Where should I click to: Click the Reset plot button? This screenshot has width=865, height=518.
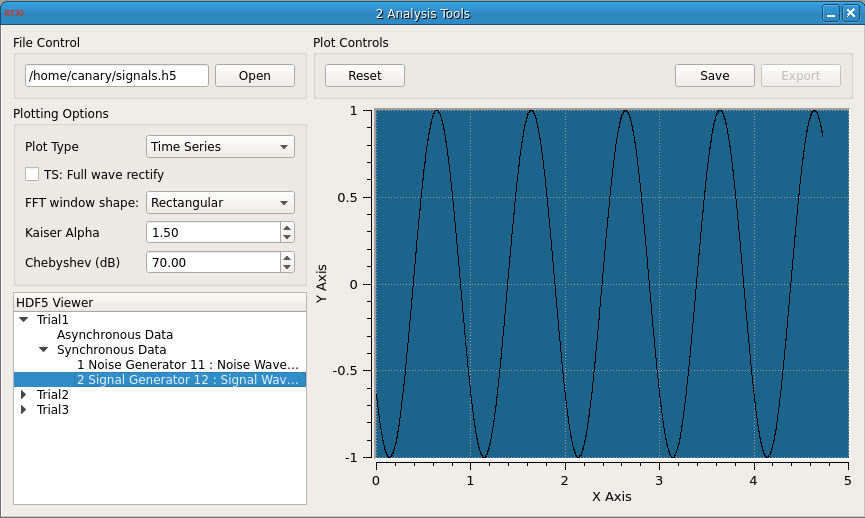point(365,76)
